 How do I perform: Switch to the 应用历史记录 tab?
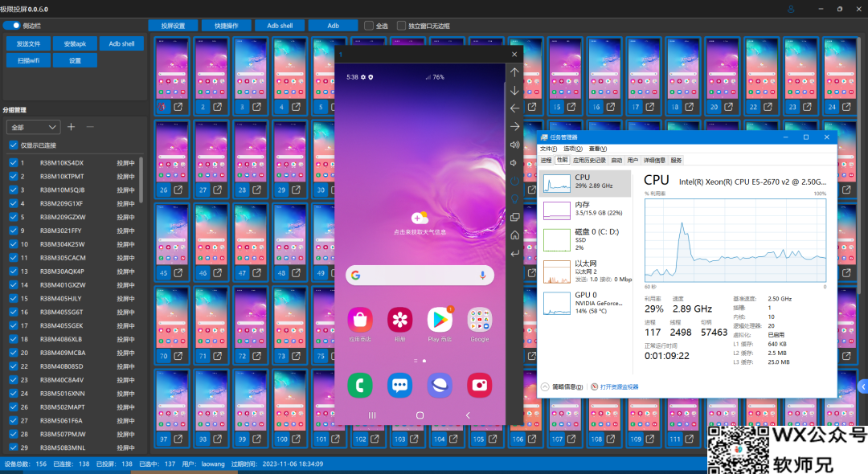(589, 161)
